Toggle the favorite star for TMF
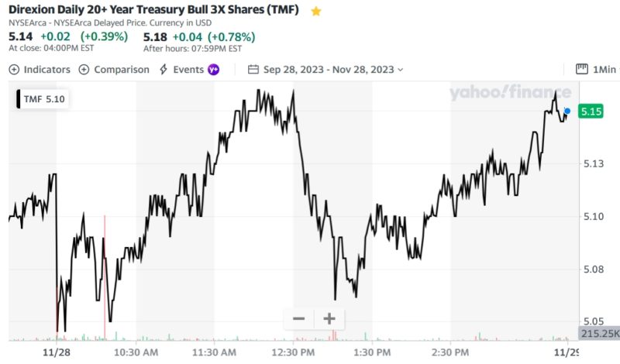The height and width of the screenshot is (364, 620). pos(316,12)
